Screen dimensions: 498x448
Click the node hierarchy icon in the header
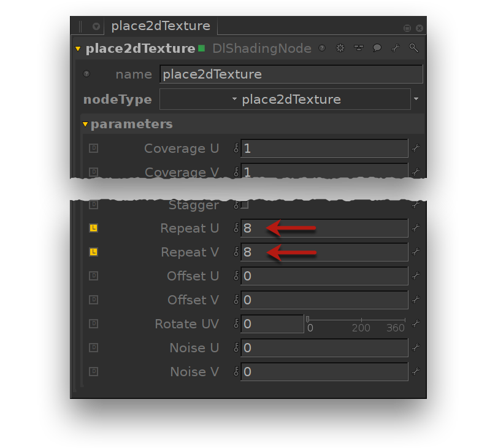[x=359, y=48]
